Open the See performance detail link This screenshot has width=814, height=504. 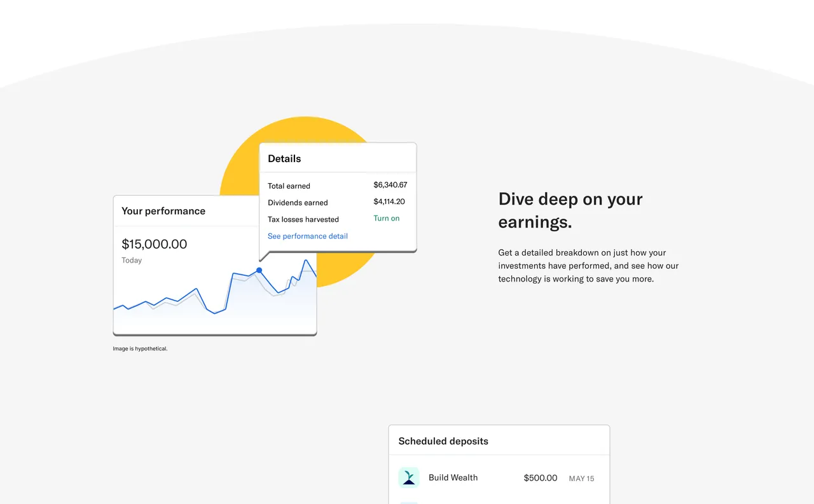[307, 236]
